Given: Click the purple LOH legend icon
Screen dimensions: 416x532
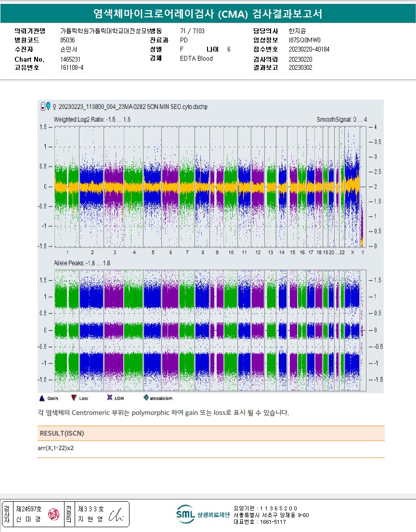Looking at the screenshot, I should point(109,398).
